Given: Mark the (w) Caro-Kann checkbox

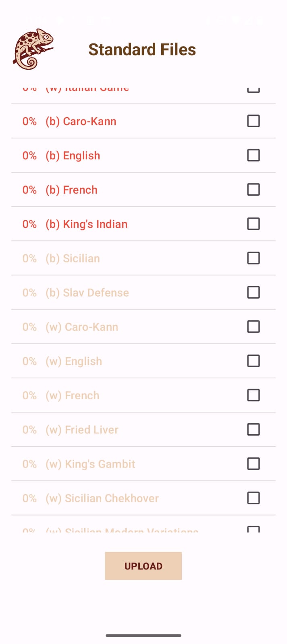Looking at the screenshot, I should click(253, 326).
